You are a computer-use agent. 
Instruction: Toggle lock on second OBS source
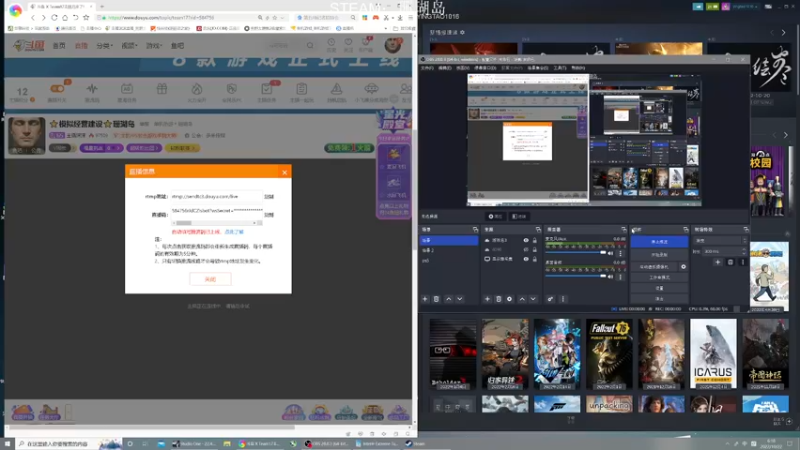(535, 249)
